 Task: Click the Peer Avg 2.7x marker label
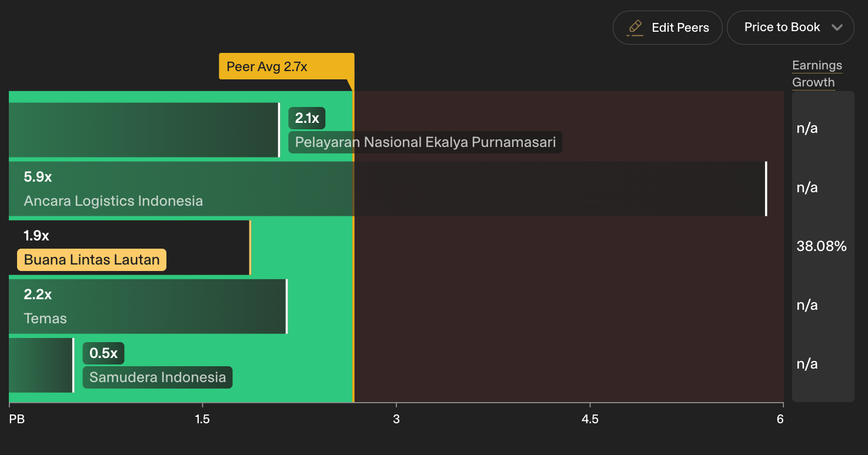[286, 66]
